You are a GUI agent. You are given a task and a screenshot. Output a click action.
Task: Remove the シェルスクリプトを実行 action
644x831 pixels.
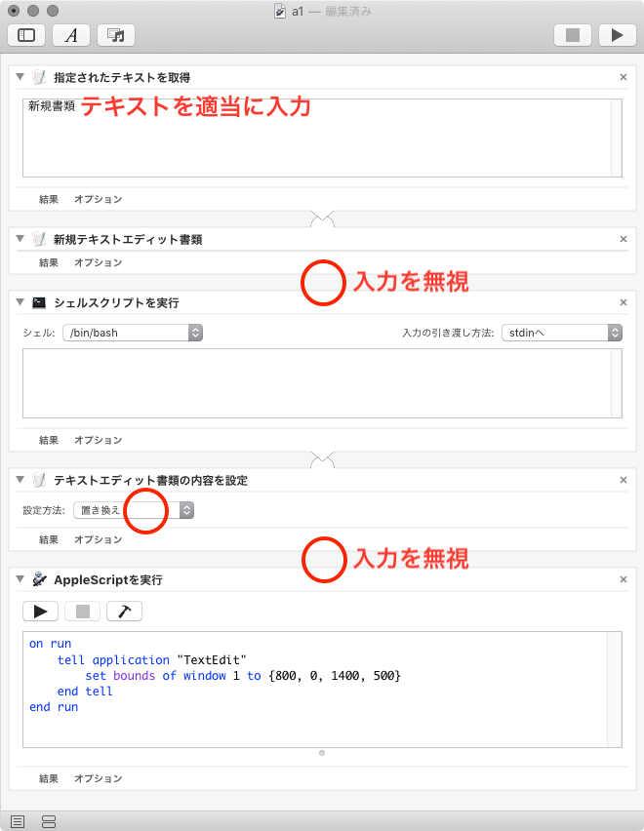(624, 302)
